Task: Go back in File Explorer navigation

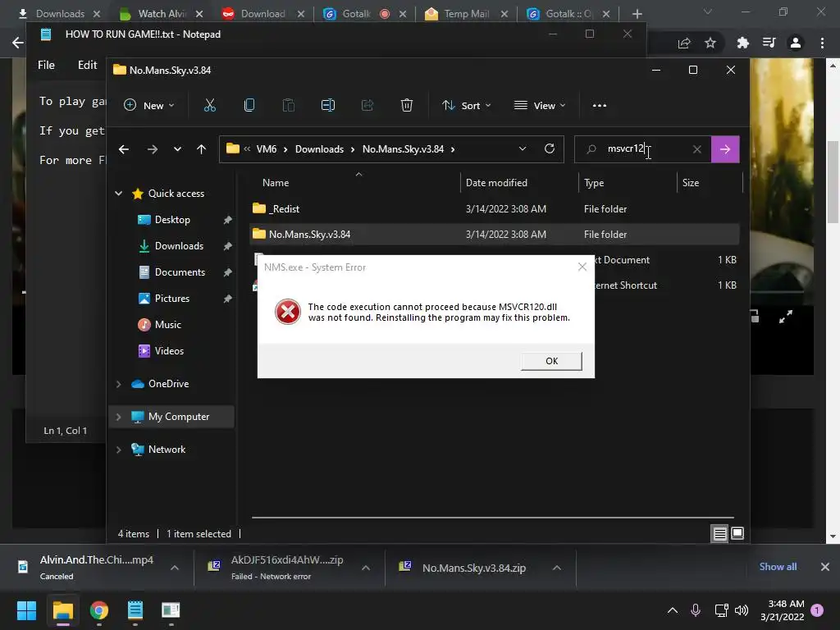Action: [124, 149]
